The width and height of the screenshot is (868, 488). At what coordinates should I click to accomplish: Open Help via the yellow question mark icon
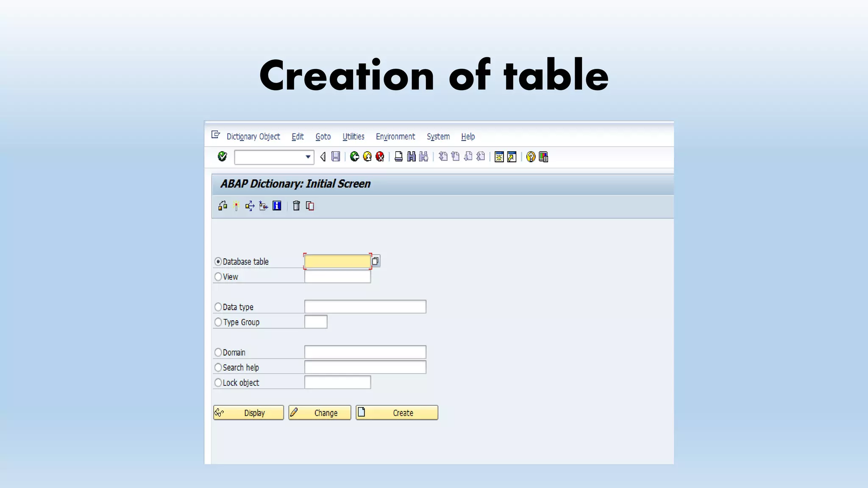click(x=531, y=157)
